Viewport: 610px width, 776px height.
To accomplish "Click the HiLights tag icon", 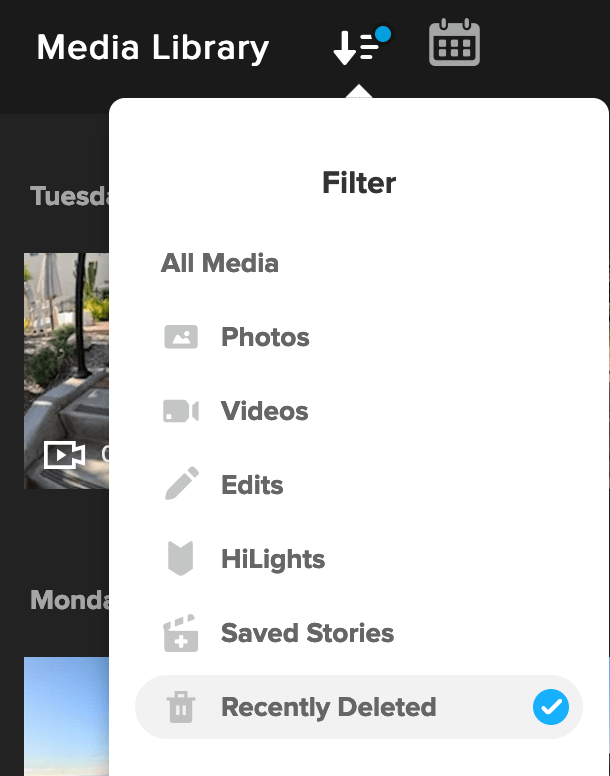I will click(181, 558).
